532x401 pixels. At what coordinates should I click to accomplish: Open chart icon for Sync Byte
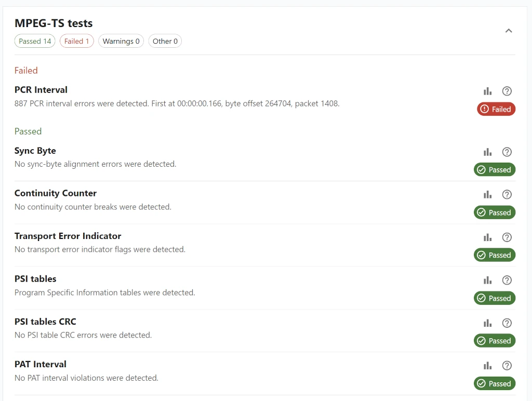point(487,152)
